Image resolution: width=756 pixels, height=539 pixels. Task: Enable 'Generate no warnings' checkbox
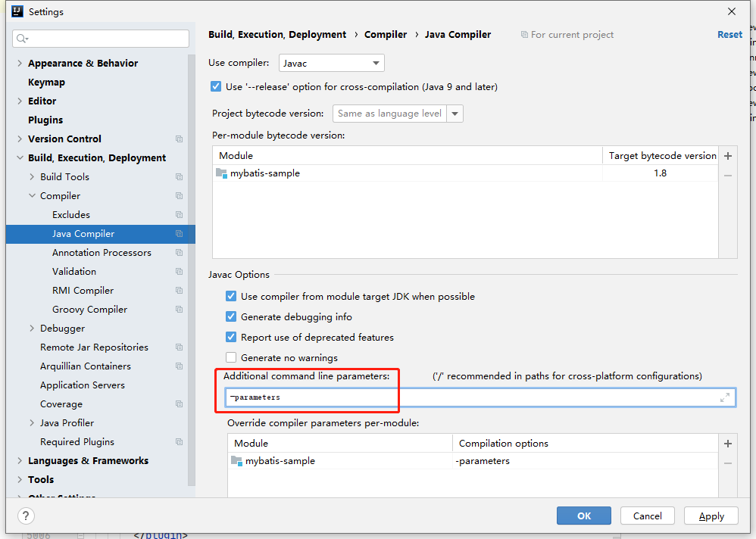click(231, 357)
